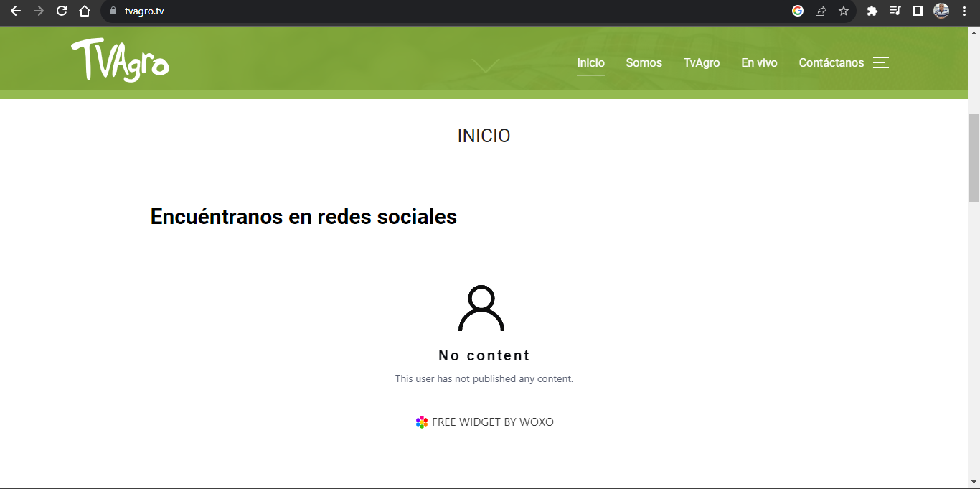This screenshot has width=980, height=489.
Task: Open the TvAgro navigation menu item
Action: click(x=702, y=63)
